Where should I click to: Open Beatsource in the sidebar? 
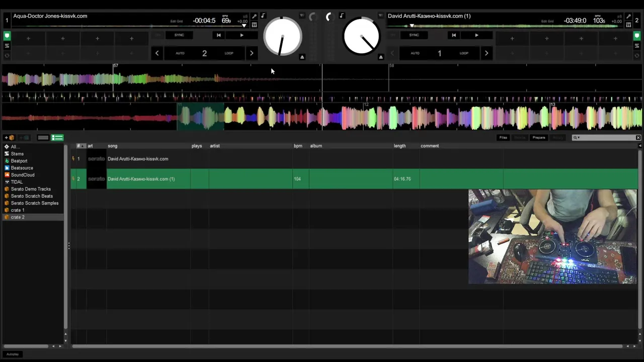tap(22, 168)
